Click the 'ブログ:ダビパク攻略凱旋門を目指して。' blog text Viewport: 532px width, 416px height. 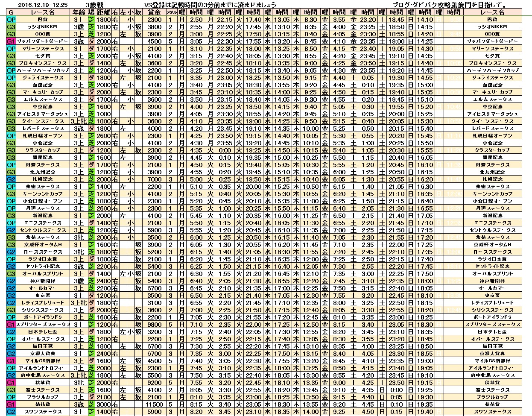[449, 4]
